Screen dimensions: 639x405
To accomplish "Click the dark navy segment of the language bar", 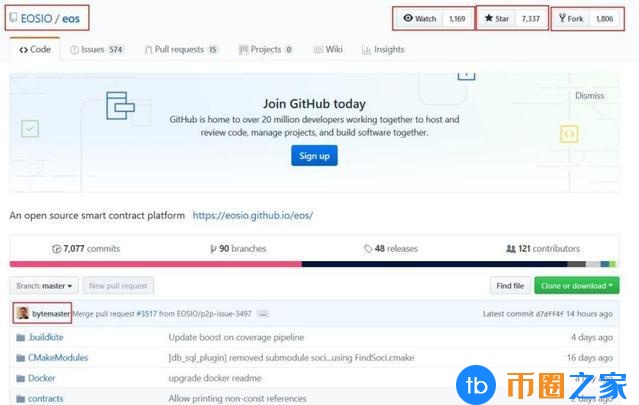I will tap(434, 264).
